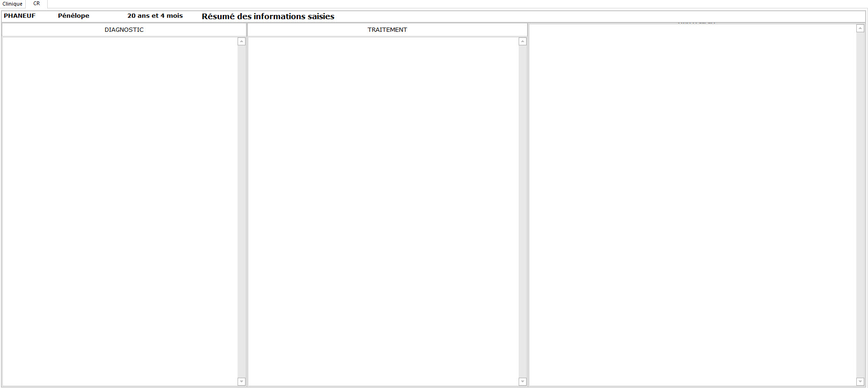Select patient first name Pénélope
The width and height of the screenshot is (868, 388).
click(73, 16)
